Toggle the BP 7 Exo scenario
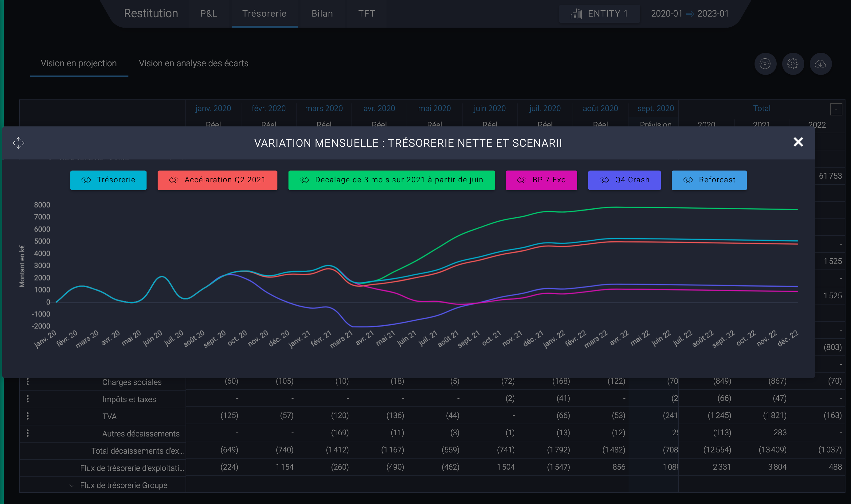 541,180
